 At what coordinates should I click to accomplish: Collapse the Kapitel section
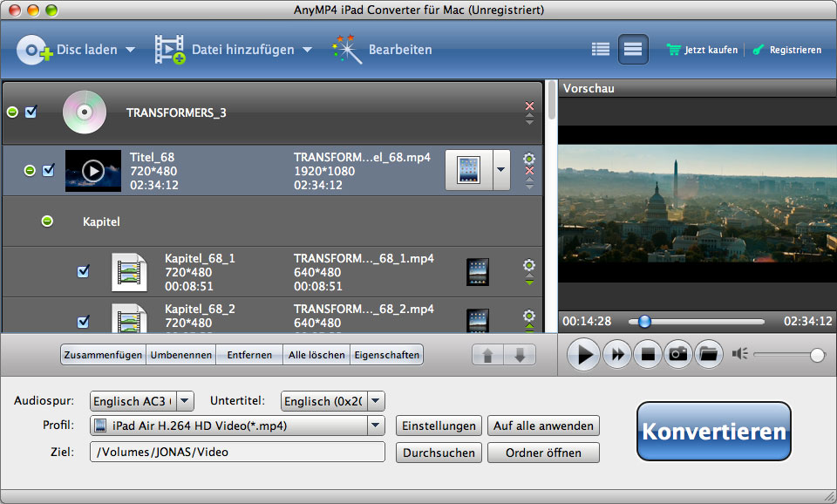pyautogui.click(x=47, y=221)
